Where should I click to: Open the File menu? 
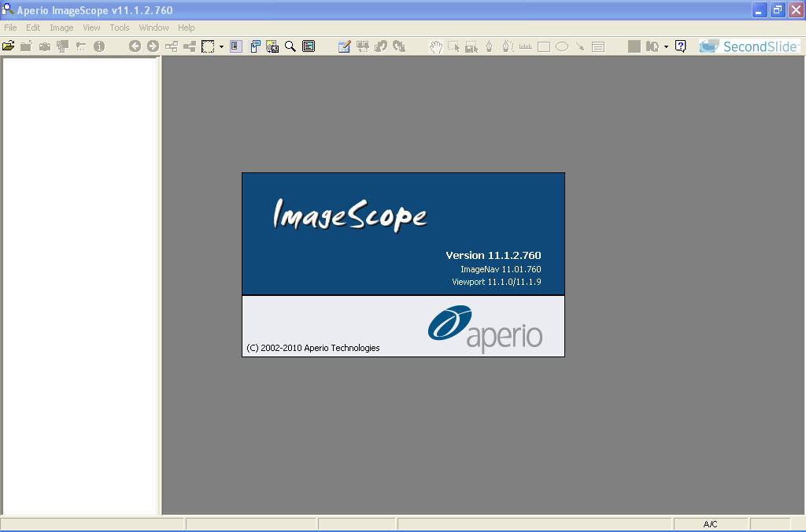click(10, 28)
